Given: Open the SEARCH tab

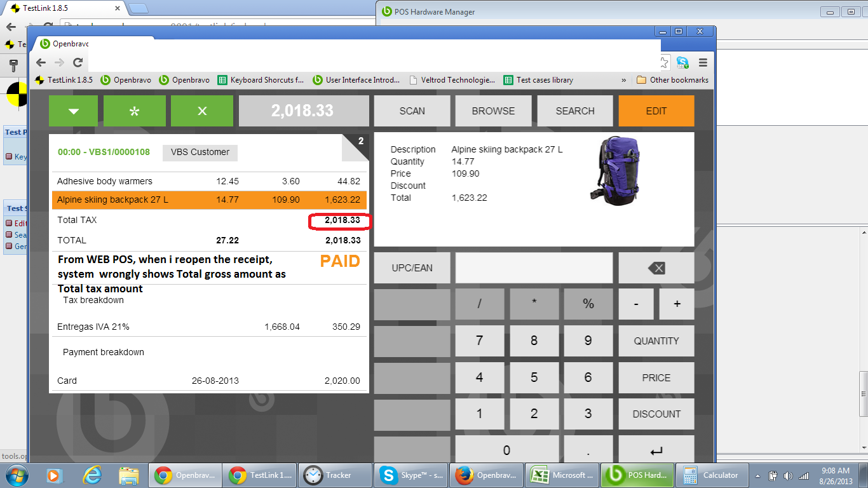Looking at the screenshot, I should (x=575, y=111).
